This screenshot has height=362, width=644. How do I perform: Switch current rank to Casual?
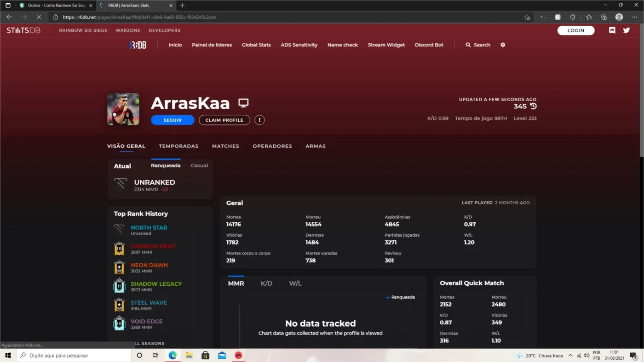pyautogui.click(x=199, y=165)
